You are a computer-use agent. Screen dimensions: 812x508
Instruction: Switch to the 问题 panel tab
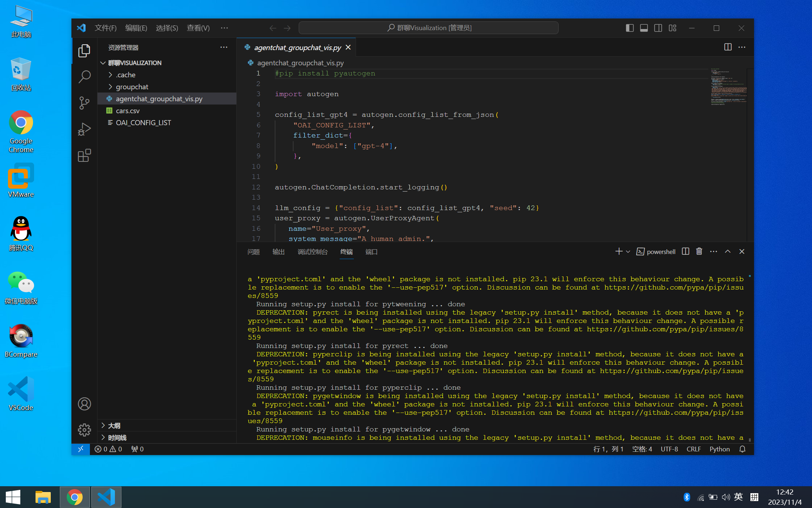[253, 252]
